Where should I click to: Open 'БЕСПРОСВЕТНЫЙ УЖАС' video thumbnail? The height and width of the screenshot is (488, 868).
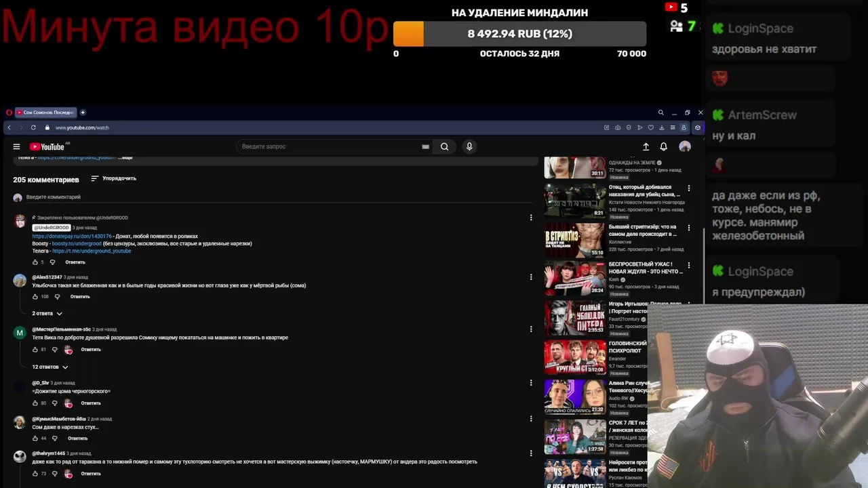pos(575,278)
